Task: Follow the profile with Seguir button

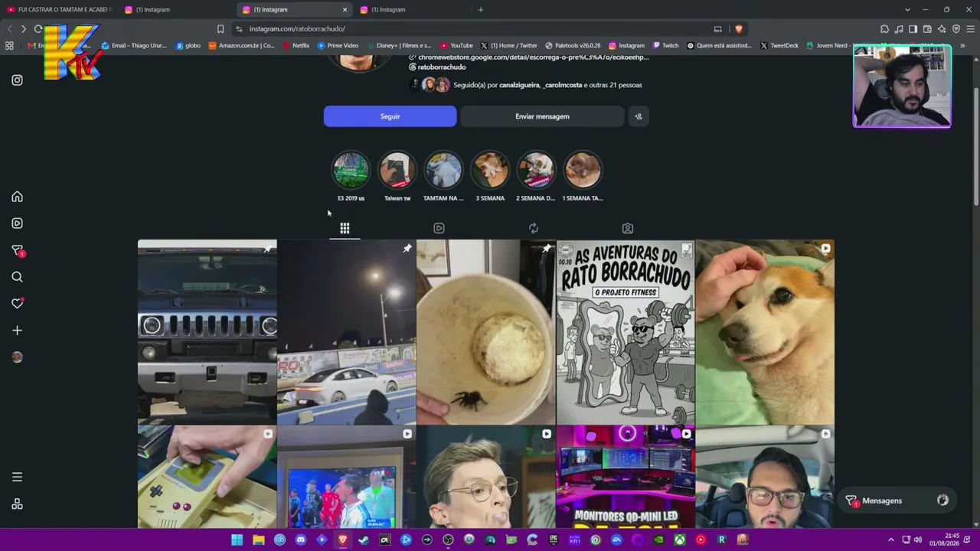Action: [x=390, y=116]
